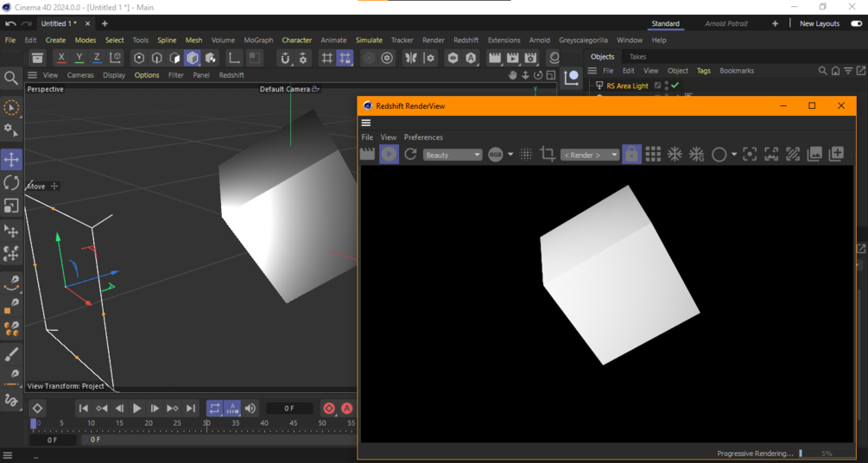Open Objects panel Tags menu
The width and height of the screenshot is (868, 463).
click(704, 71)
